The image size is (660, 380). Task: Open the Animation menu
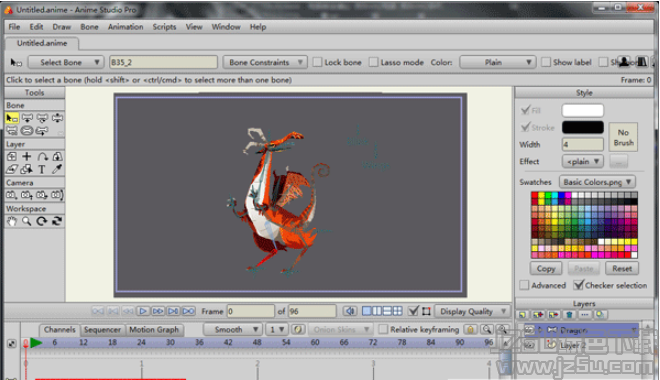pos(125,27)
